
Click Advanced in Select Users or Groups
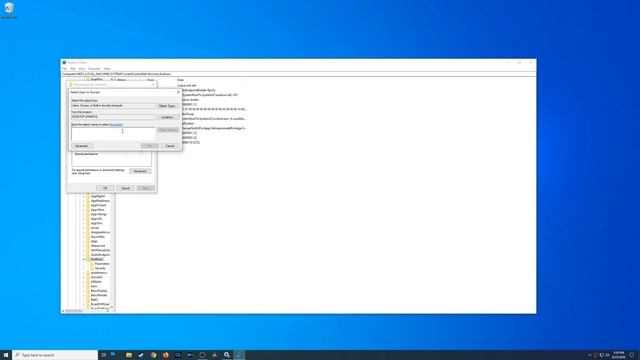[82, 146]
